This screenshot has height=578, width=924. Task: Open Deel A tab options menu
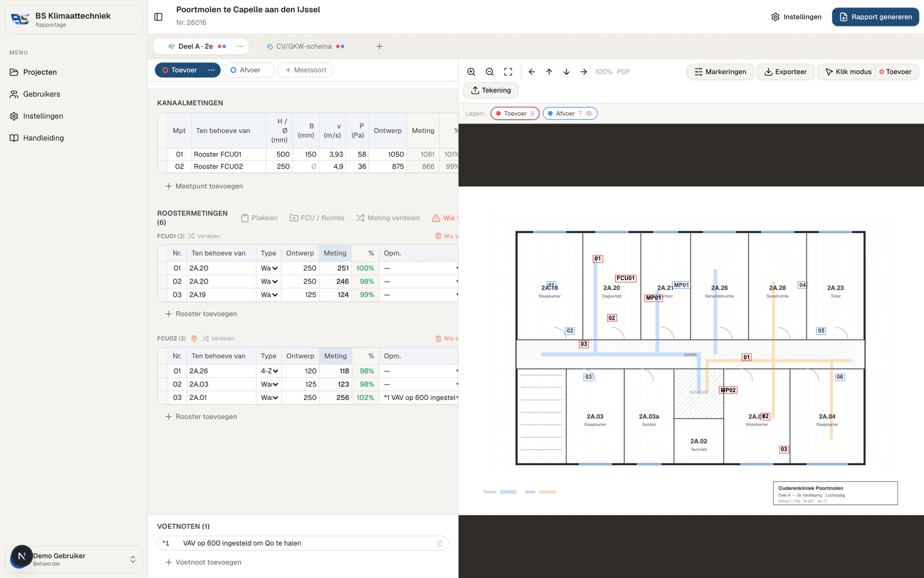pyautogui.click(x=240, y=46)
